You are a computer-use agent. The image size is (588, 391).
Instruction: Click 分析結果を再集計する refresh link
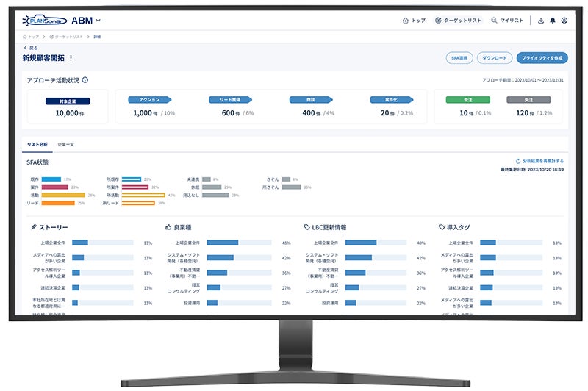pyautogui.click(x=539, y=161)
